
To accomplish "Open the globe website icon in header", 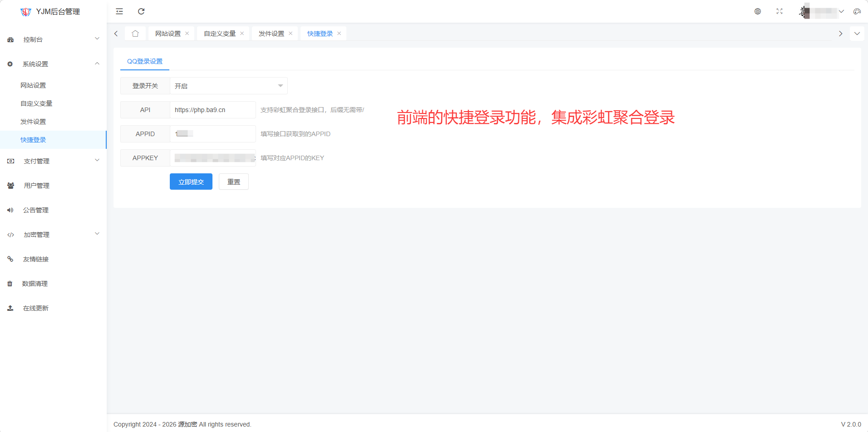I will click(758, 11).
